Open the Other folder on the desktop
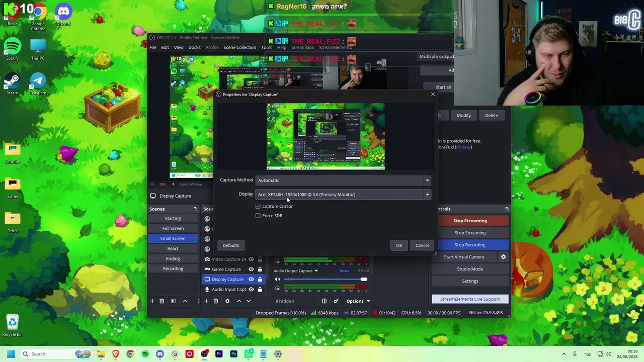 point(12,222)
